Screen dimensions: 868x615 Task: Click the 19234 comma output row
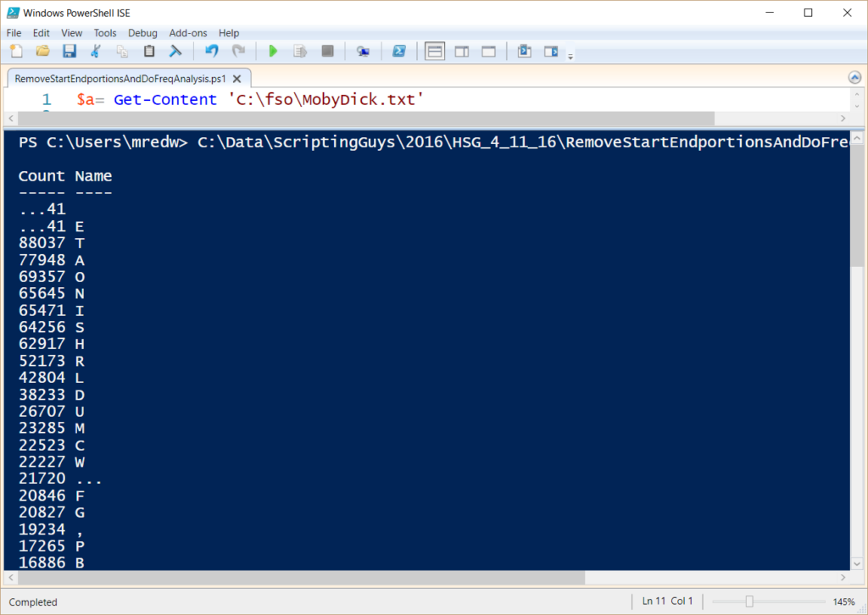pos(52,529)
